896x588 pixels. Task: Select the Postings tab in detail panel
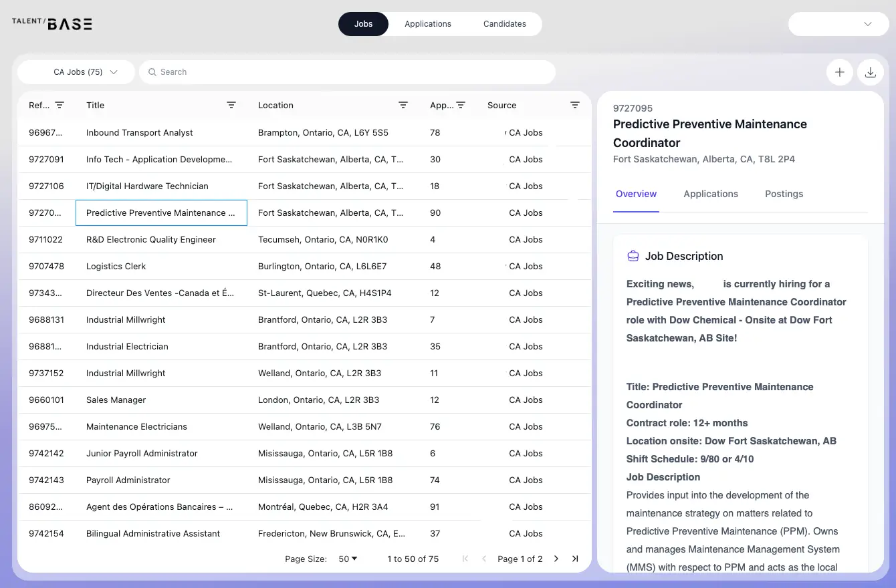click(x=784, y=194)
